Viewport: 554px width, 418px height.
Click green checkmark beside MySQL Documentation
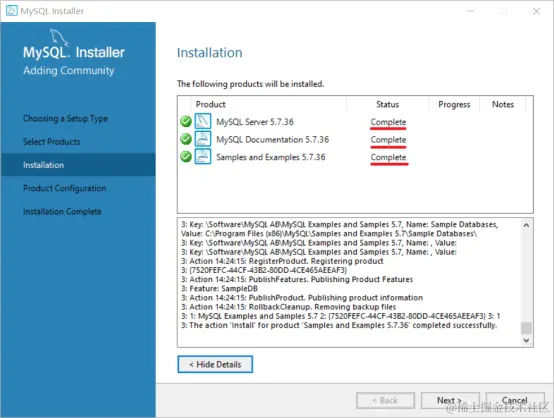186,139
